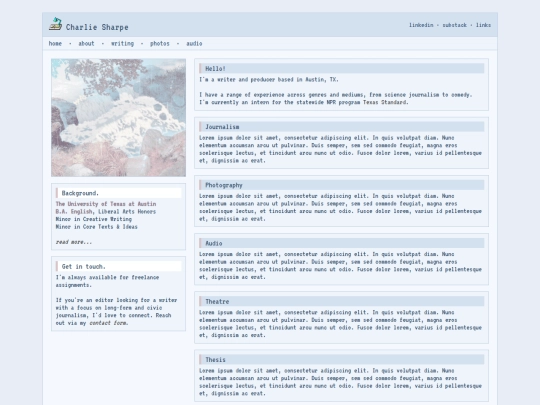Click the typewriter logo icon
This screenshot has height=405, width=540.
55,24
